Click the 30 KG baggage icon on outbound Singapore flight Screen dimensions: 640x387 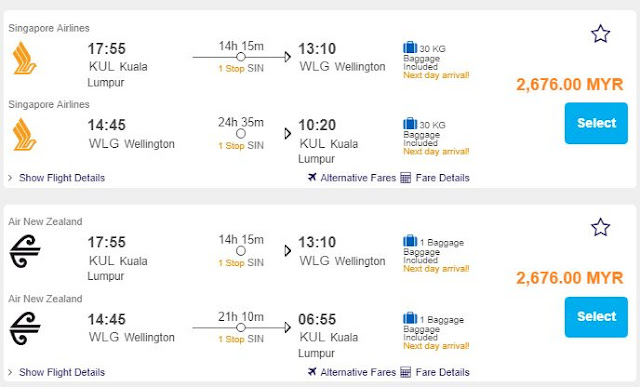tap(410, 47)
